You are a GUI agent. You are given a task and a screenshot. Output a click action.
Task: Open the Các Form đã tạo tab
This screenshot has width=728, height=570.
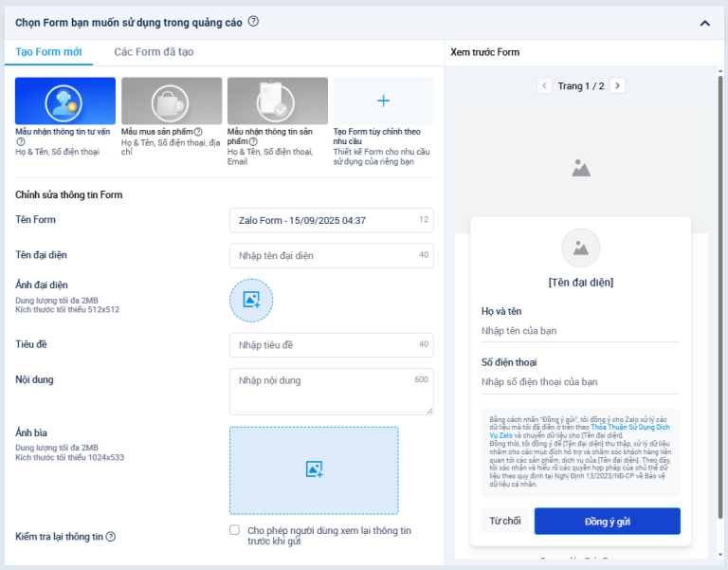(x=153, y=52)
